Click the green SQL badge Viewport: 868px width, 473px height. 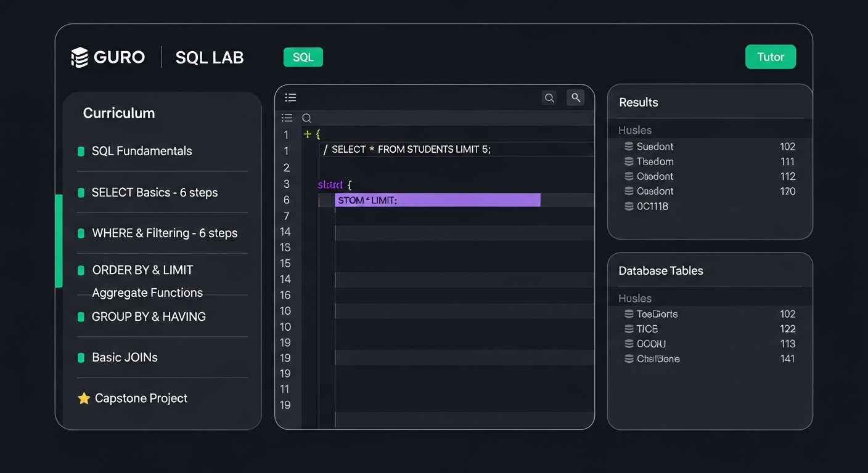pyautogui.click(x=303, y=57)
